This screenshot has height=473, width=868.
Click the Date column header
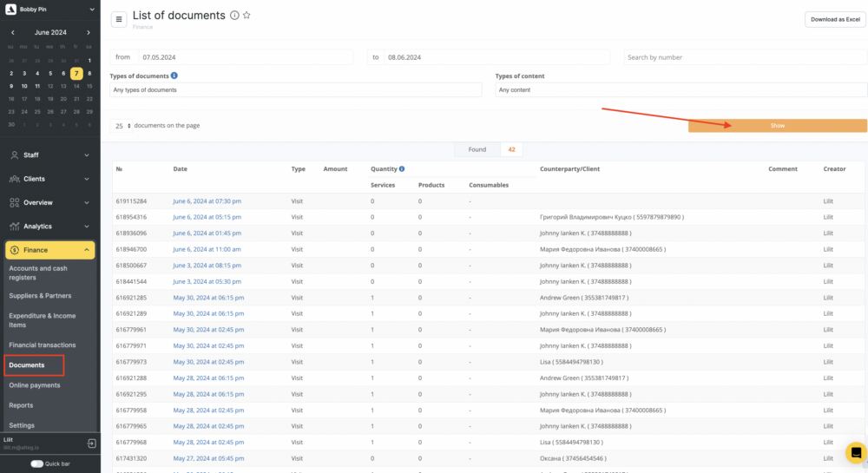coord(180,168)
